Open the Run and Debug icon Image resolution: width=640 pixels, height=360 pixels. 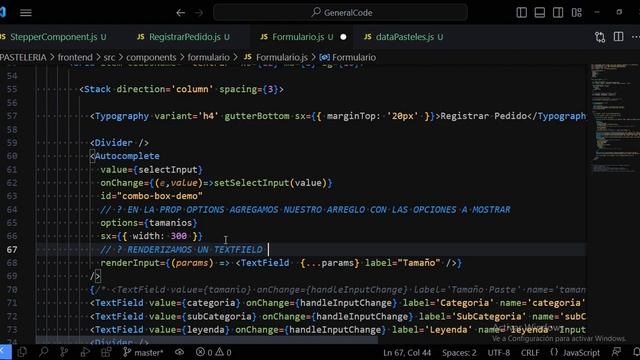[85, 352]
